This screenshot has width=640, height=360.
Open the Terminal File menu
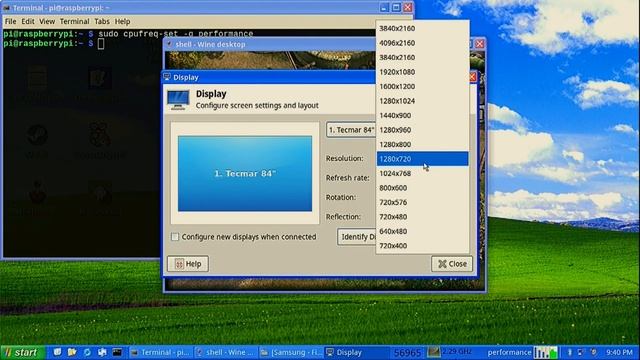tap(10, 21)
